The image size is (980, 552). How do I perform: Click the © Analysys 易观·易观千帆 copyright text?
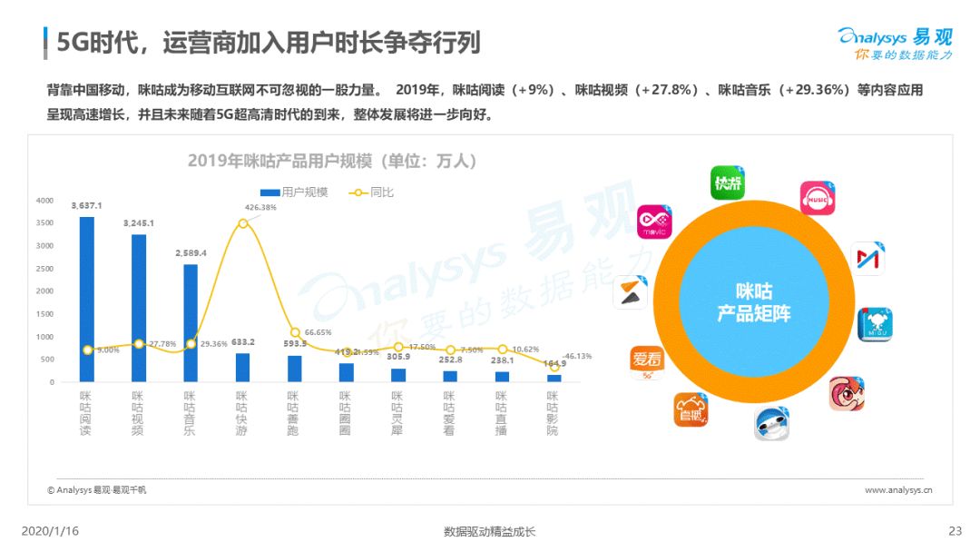tap(96, 490)
